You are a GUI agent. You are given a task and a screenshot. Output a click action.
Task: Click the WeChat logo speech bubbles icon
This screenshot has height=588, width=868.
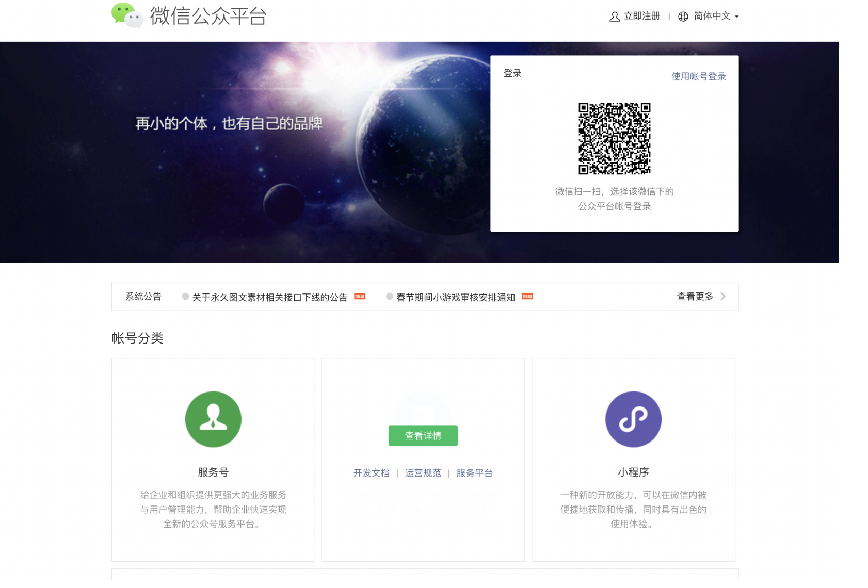(127, 15)
